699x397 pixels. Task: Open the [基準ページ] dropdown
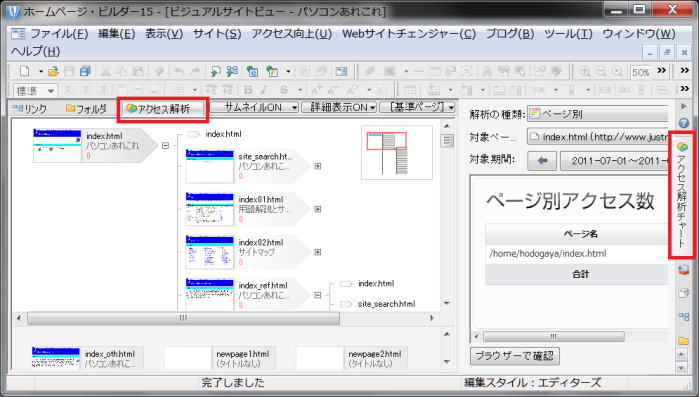[x=417, y=107]
